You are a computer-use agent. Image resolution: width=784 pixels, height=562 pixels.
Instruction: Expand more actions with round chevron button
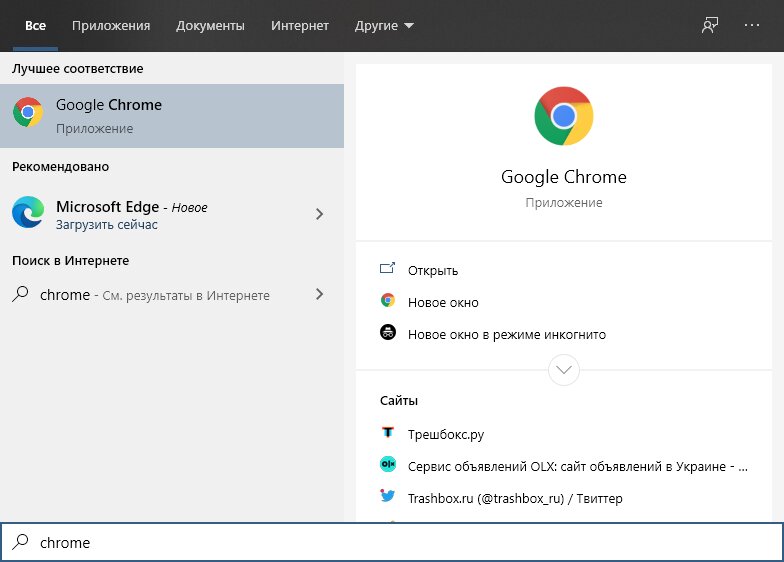[x=564, y=370]
